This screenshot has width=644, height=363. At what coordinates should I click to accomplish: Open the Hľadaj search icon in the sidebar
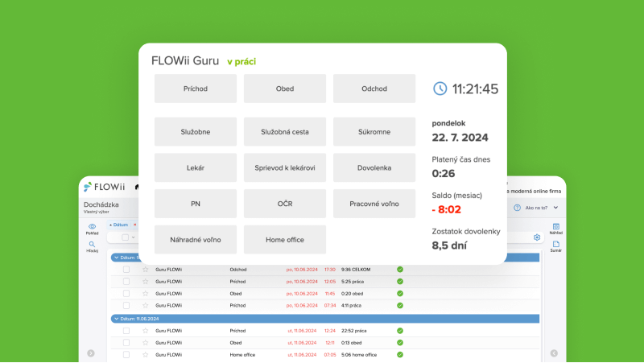click(x=92, y=245)
